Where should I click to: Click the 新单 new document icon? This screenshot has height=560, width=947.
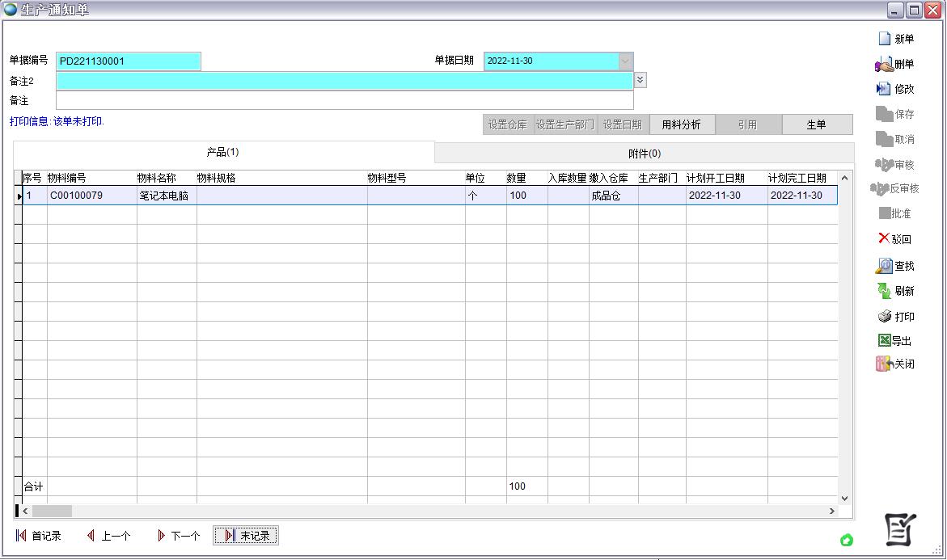[885, 39]
